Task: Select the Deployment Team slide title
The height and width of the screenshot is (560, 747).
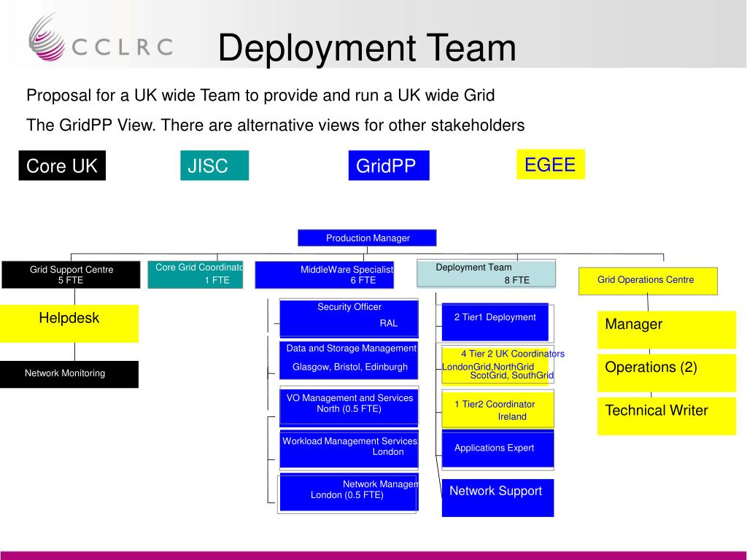Action: tap(367, 47)
